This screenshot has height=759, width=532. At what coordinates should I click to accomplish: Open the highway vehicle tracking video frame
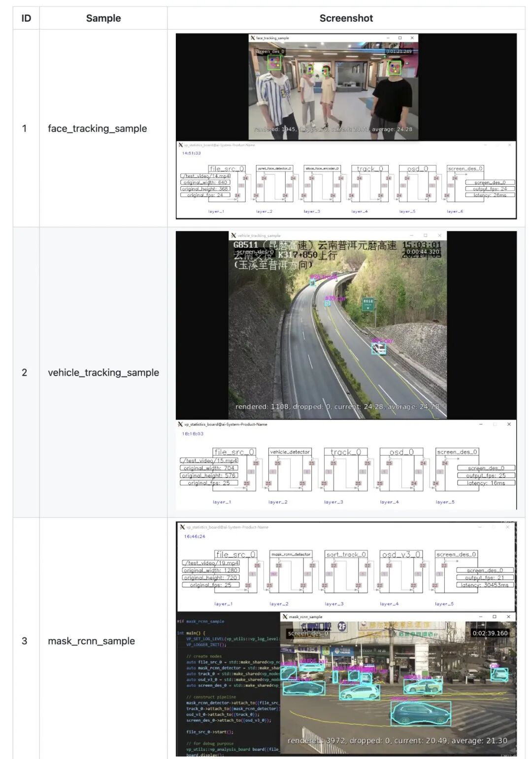click(338, 330)
